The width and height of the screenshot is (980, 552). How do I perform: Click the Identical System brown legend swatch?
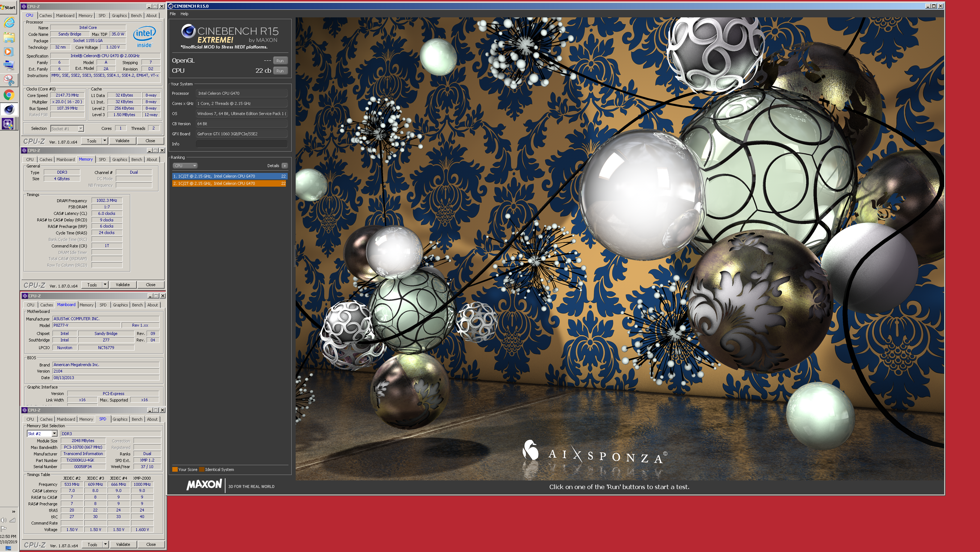click(202, 470)
